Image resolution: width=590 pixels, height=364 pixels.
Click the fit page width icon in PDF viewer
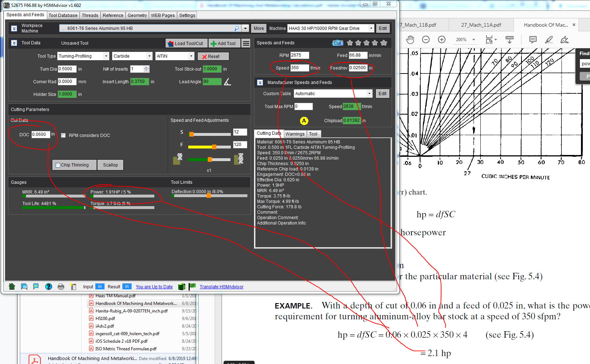point(489,40)
